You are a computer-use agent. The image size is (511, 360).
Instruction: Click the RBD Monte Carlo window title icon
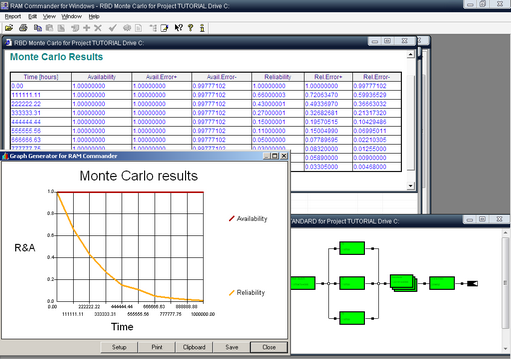point(8,43)
